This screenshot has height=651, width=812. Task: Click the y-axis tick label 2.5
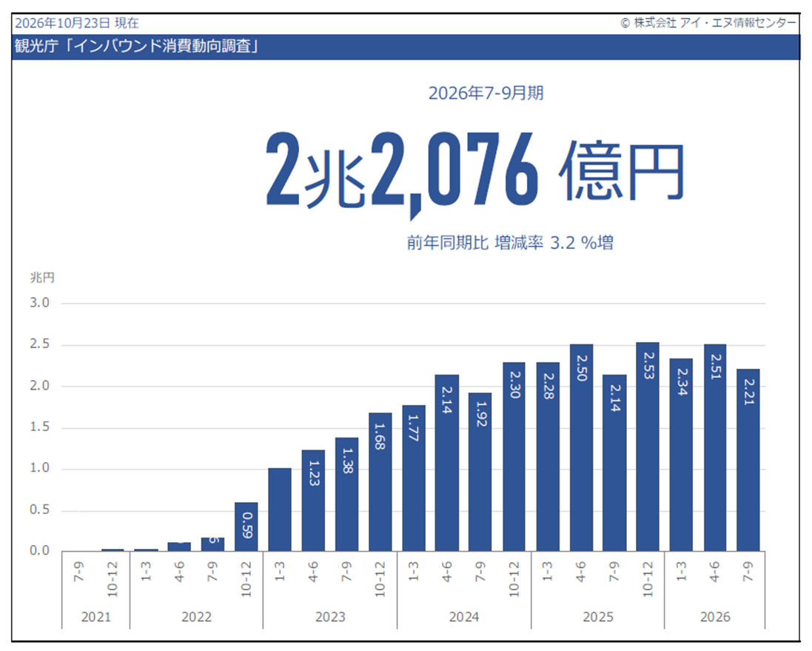(x=39, y=344)
